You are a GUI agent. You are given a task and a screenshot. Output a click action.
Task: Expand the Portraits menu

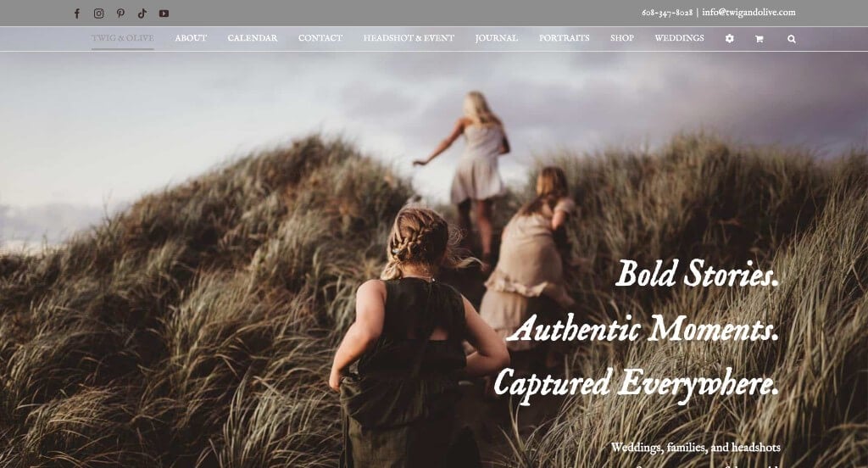tap(564, 38)
